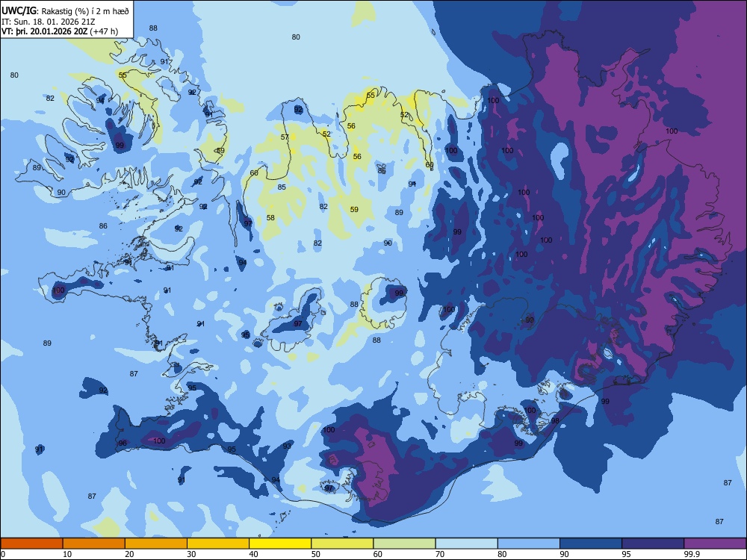Select the pale yellow 50–60 legend swatch
This screenshot has width=747, height=560.
tap(342, 544)
